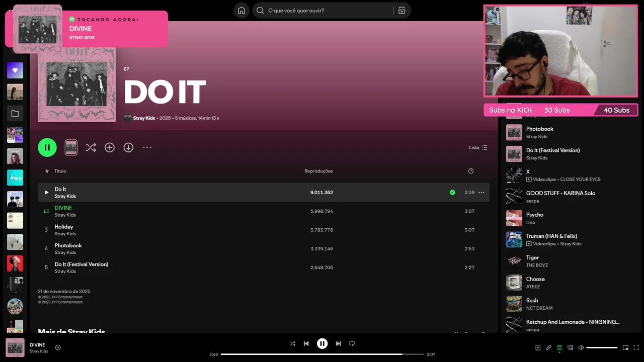Screen dimensions: 644x362
Task: Toggle repeat in the player bar
Action: point(352,343)
